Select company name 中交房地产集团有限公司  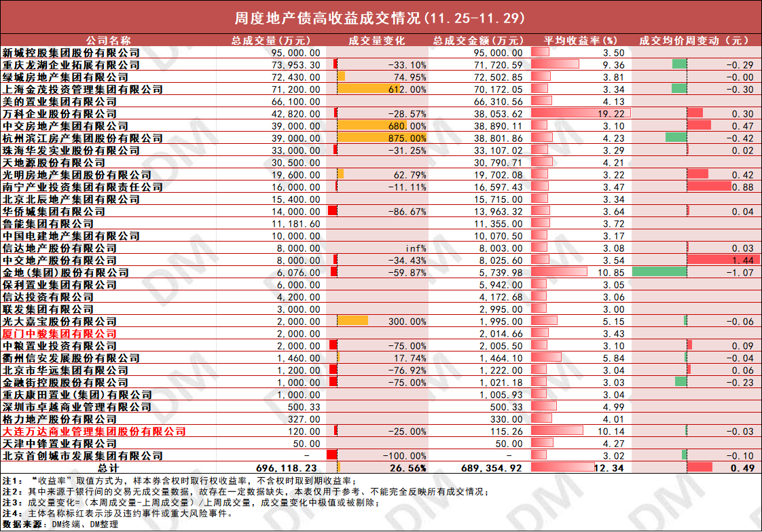[x=65, y=126]
